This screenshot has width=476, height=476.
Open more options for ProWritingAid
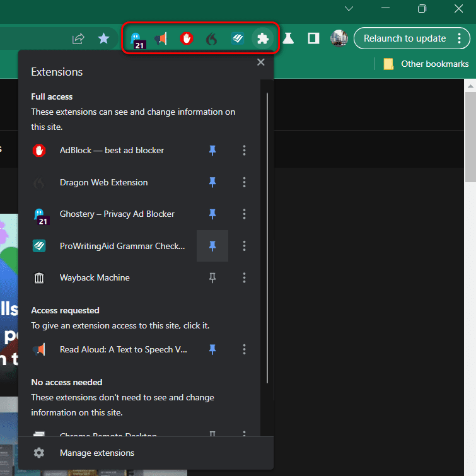tap(245, 246)
